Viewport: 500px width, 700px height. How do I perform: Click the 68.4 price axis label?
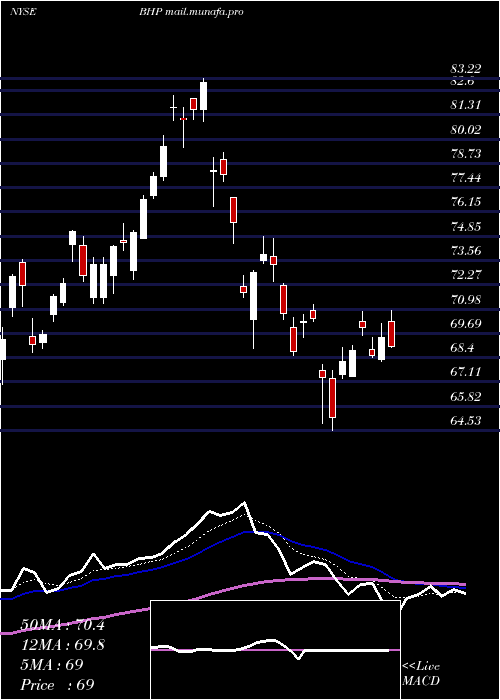[x=463, y=348]
